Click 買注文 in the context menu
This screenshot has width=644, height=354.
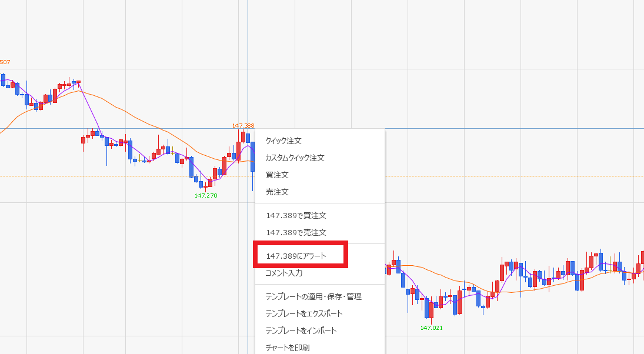277,175
